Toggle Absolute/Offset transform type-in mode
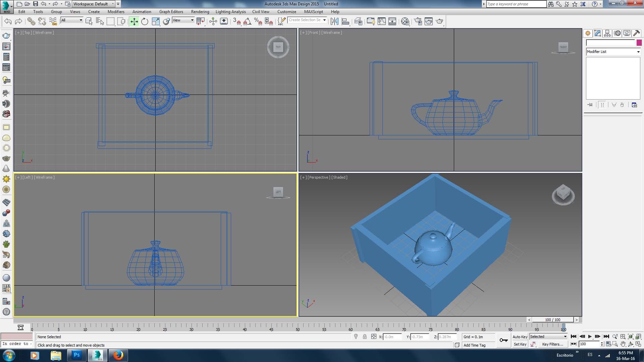Image resolution: width=644 pixels, height=362 pixels. 374,337
